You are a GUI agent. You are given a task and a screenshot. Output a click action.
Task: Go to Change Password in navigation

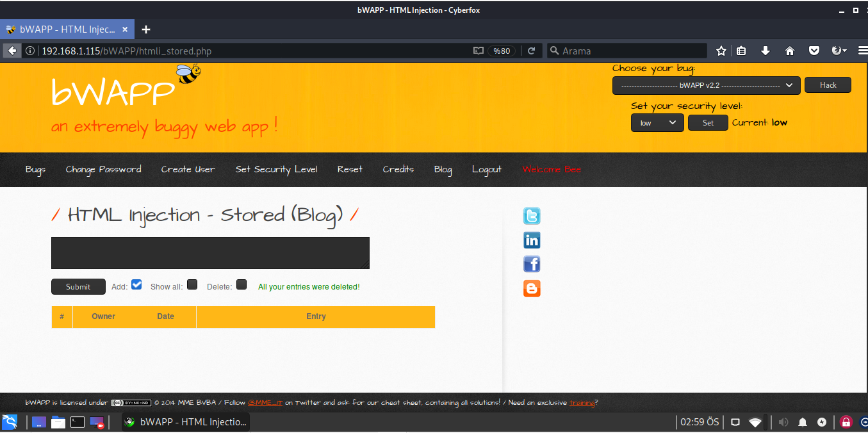pyautogui.click(x=103, y=169)
